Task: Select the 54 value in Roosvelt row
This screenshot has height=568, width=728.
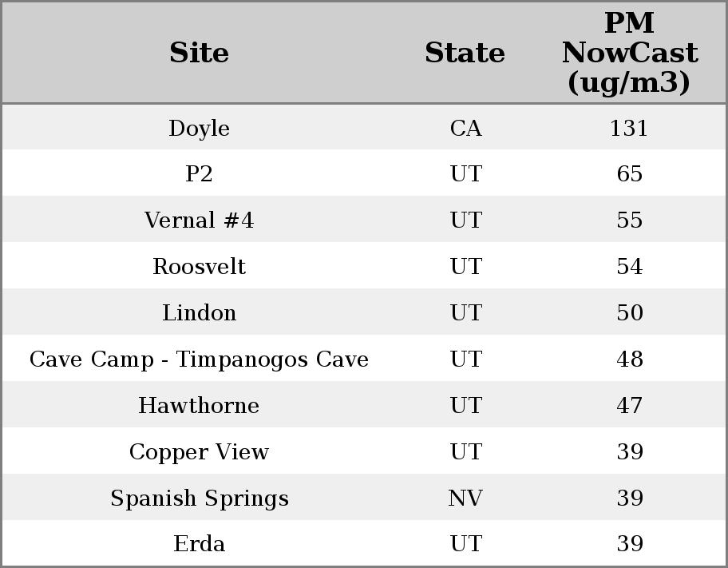Action: [629, 267]
